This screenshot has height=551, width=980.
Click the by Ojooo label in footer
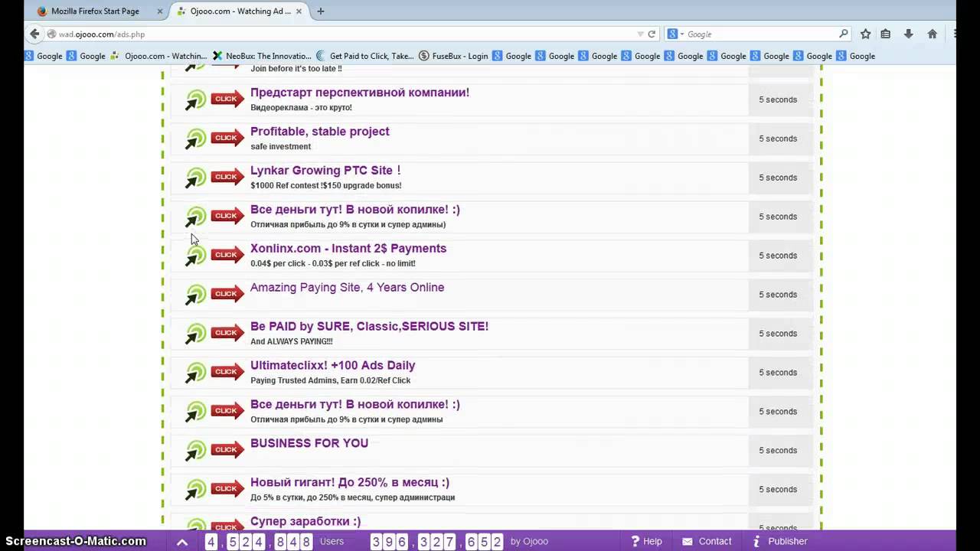(529, 541)
